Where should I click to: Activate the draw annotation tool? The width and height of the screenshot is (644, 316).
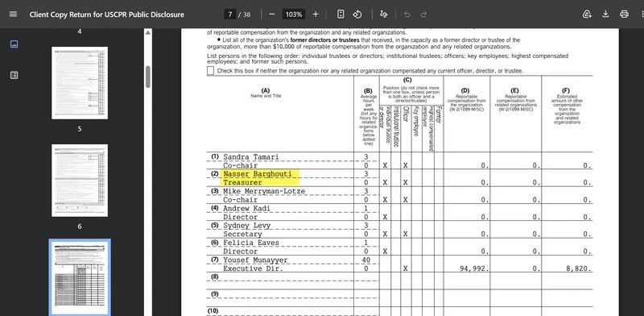tap(384, 14)
